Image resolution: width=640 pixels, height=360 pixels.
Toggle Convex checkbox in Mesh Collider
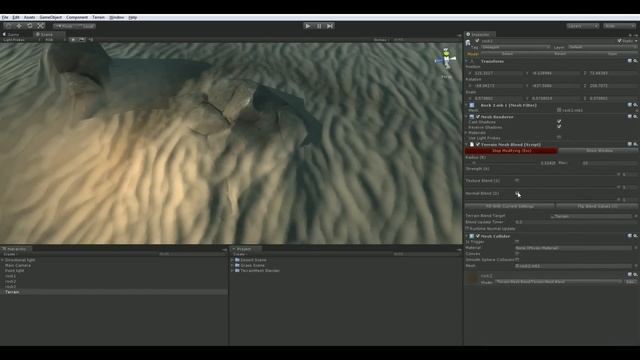point(517,253)
